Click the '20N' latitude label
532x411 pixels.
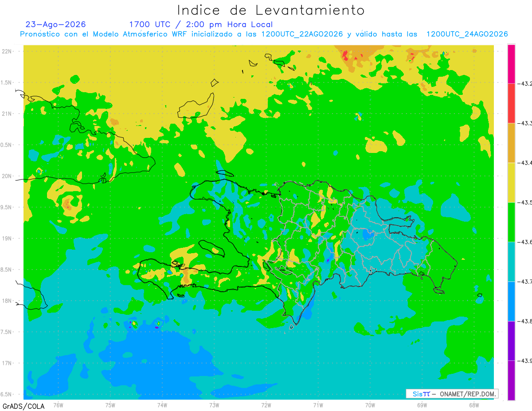pos(8,176)
